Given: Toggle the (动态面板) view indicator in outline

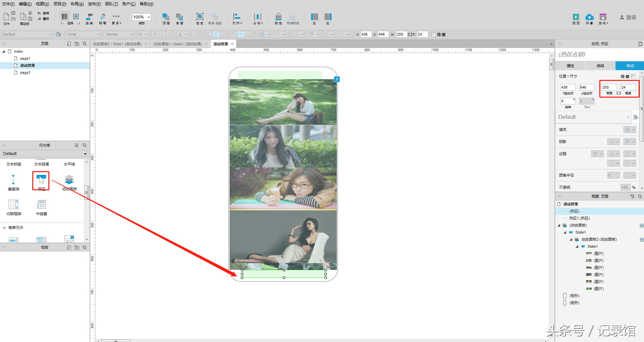Looking at the screenshot, I should 642,226.
